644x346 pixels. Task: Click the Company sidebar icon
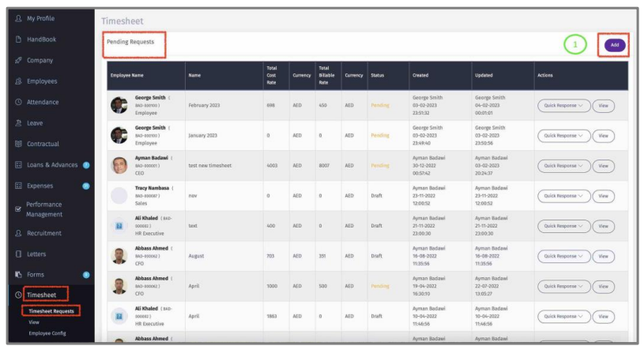coord(17,60)
